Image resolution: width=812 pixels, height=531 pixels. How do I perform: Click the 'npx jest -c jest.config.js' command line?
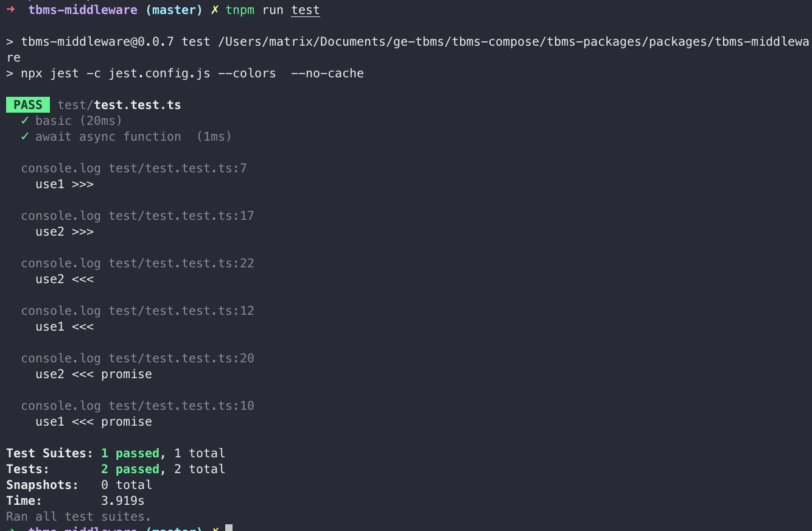click(185, 73)
